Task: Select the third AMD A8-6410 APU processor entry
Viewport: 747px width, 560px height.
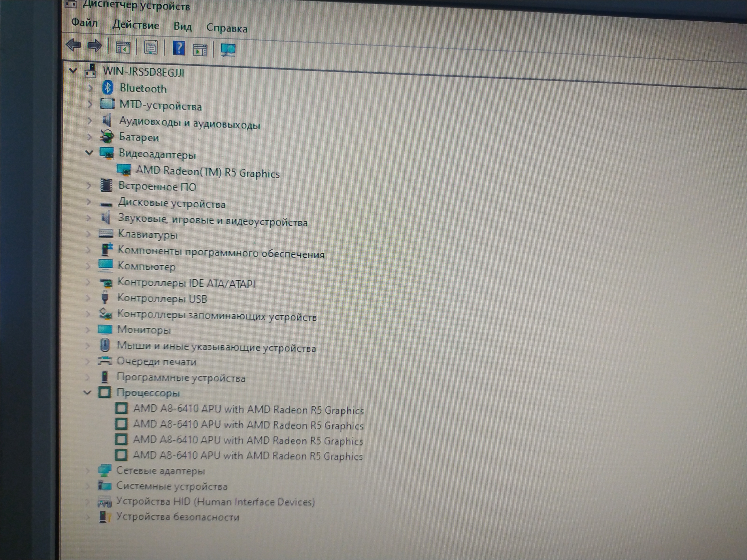Action: [x=248, y=440]
